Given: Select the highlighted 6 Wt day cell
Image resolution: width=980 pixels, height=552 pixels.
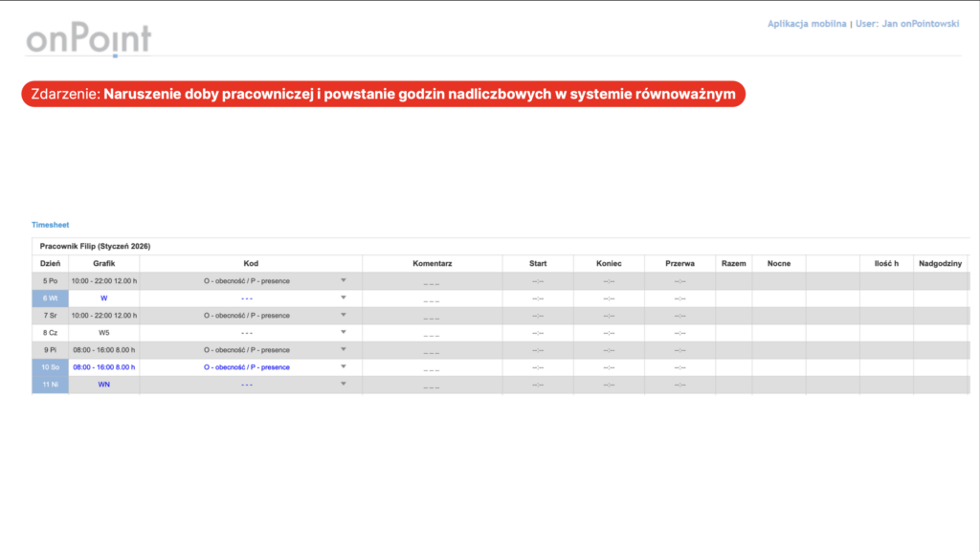Looking at the screenshot, I should coord(50,298).
